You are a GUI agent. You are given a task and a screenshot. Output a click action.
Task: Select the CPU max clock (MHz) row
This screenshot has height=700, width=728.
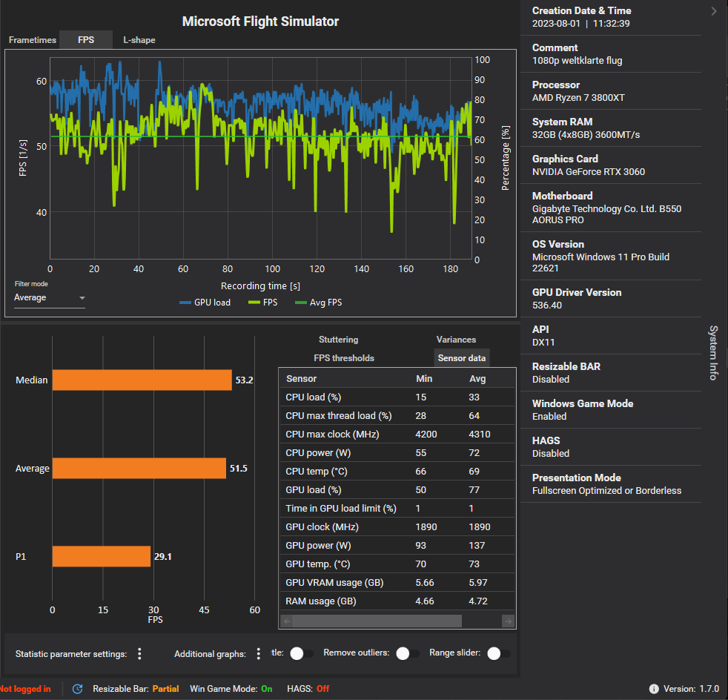(x=397, y=435)
